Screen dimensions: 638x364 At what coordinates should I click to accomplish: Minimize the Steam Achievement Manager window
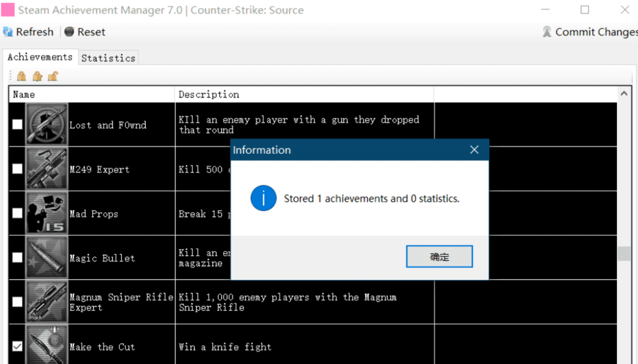click(545, 10)
